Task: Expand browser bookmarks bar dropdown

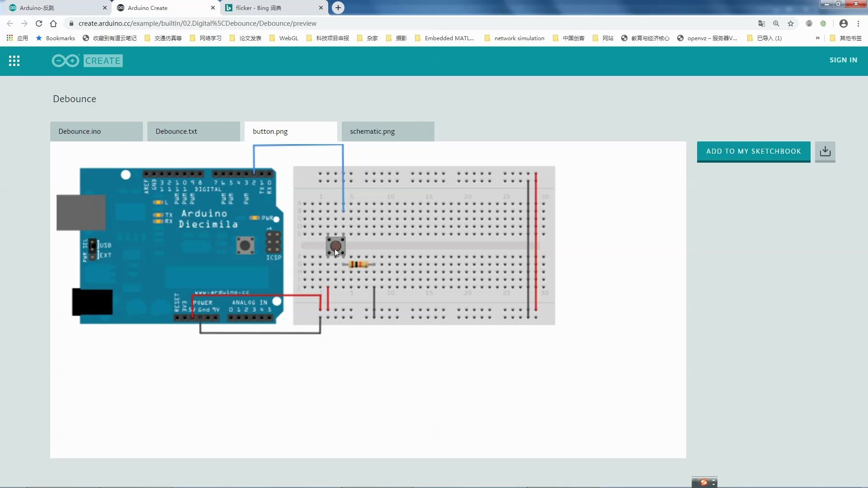Action: [818, 38]
